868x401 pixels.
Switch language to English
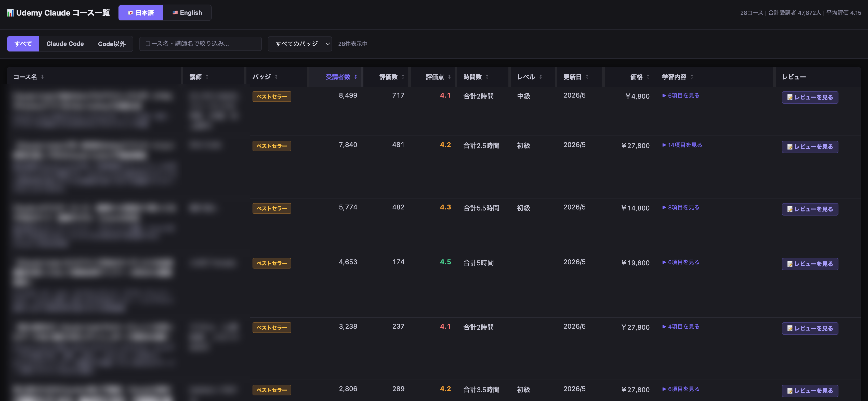[187, 13]
